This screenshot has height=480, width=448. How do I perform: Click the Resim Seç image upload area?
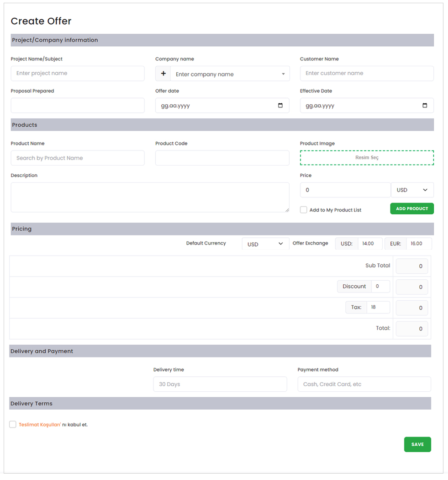point(367,158)
